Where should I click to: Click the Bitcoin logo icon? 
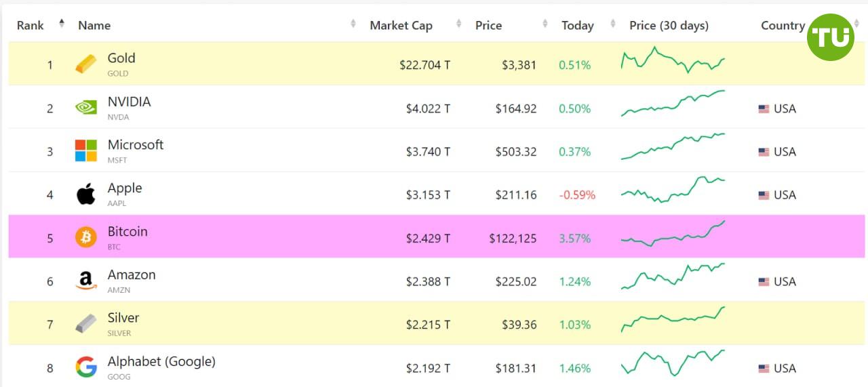click(86, 238)
